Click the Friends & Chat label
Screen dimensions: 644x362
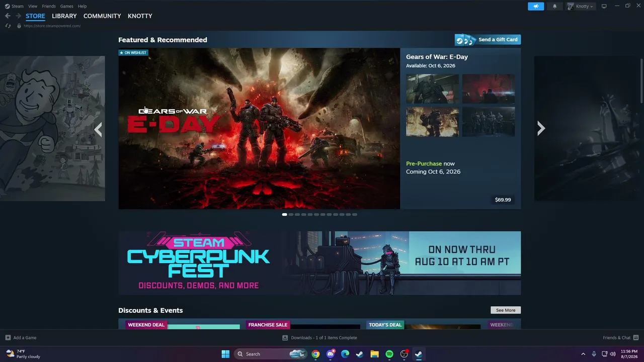coord(616,338)
